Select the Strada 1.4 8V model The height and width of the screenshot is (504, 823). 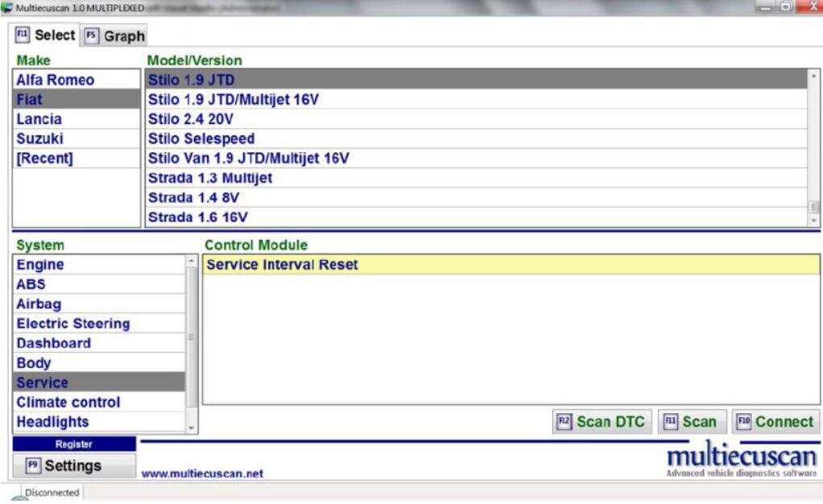coord(476,197)
